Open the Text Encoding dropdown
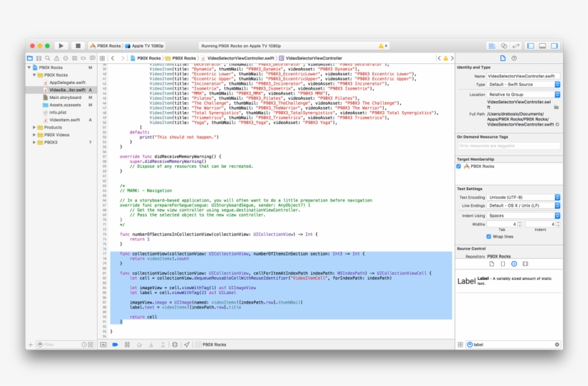The height and width of the screenshot is (386, 588). pos(523,197)
